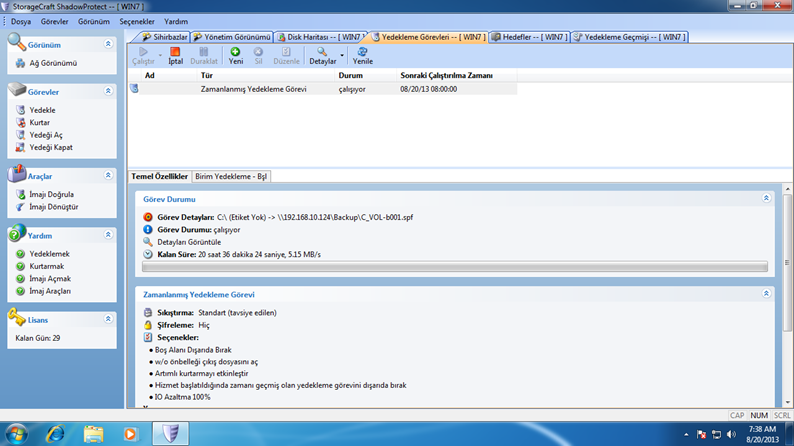This screenshot has height=446, width=794.
Task: Start the Yedekle backup task
Action: (35, 110)
